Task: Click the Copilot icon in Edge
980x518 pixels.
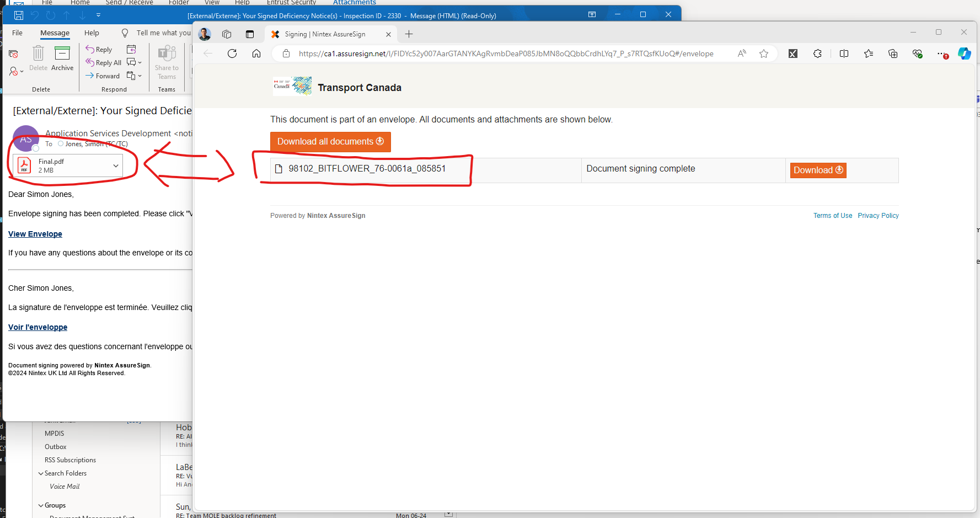Action: point(964,54)
